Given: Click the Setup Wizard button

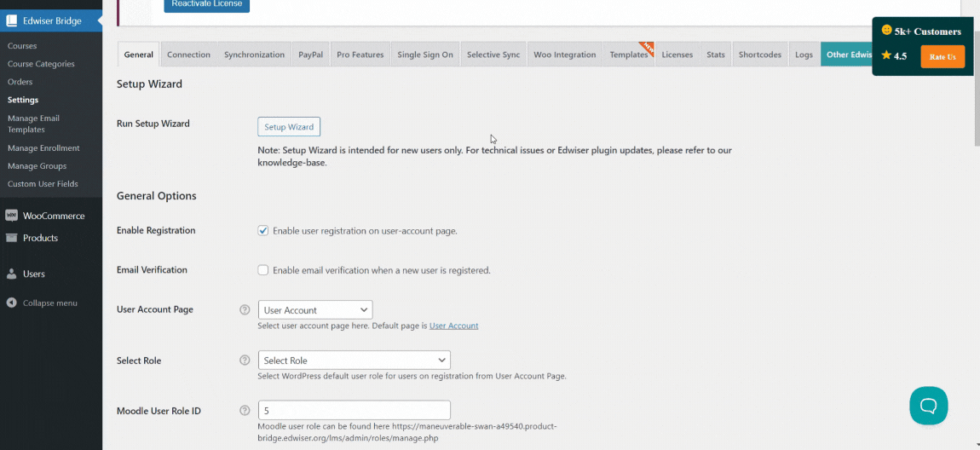Looking at the screenshot, I should coord(289,127).
